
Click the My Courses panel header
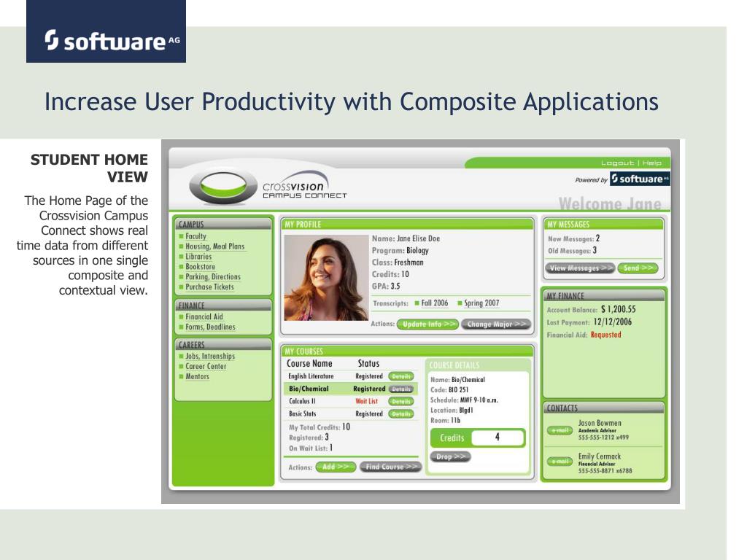407,351
